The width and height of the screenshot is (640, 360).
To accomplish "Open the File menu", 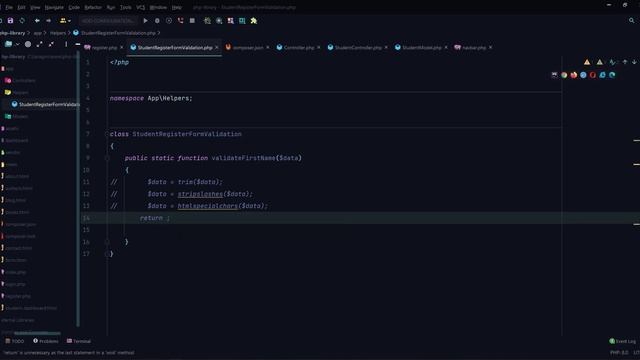I will pos(9,7).
